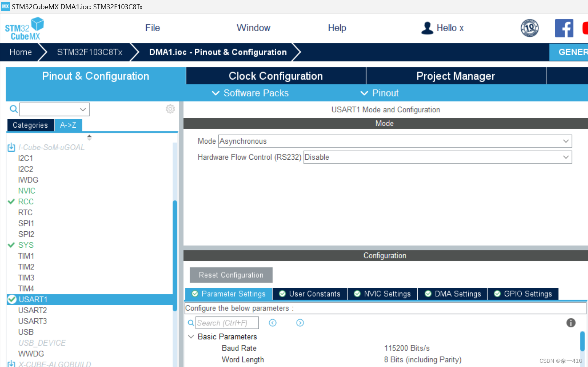The image size is (588, 367).
Task: Expand the Software Packs menu
Action: (x=250, y=93)
